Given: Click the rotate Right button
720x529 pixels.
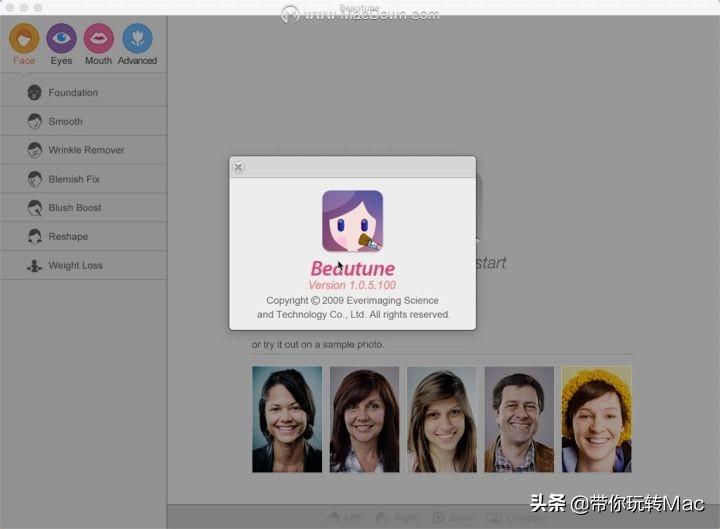Looking at the screenshot, I should pos(396,518).
